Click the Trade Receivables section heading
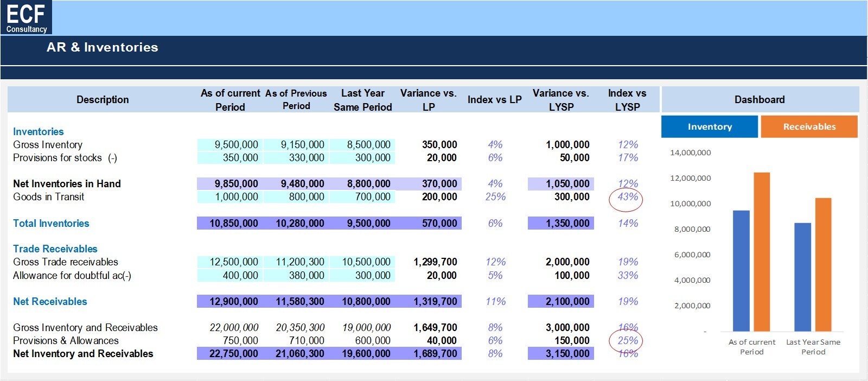Image resolution: width=868 pixels, height=381 pixels. [55, 249]
